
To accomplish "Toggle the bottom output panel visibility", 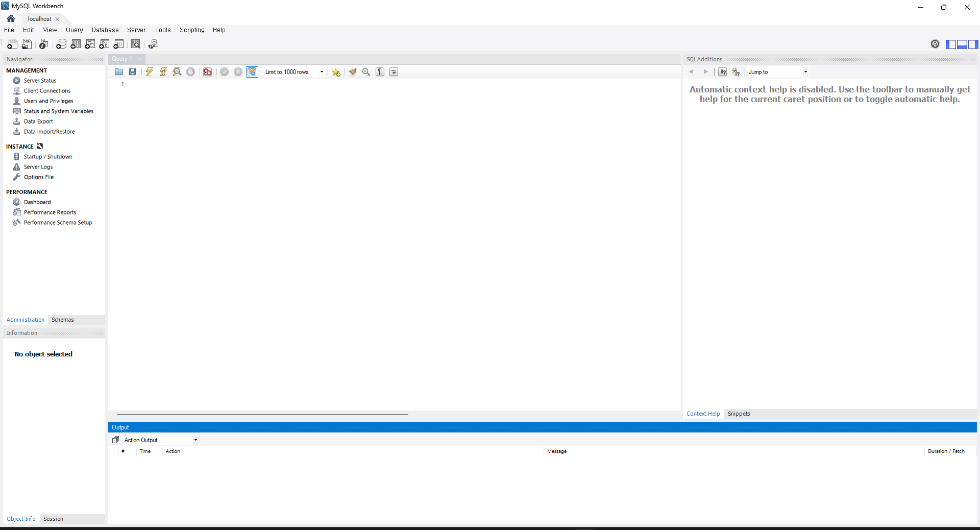I will [x=962, y=44].
